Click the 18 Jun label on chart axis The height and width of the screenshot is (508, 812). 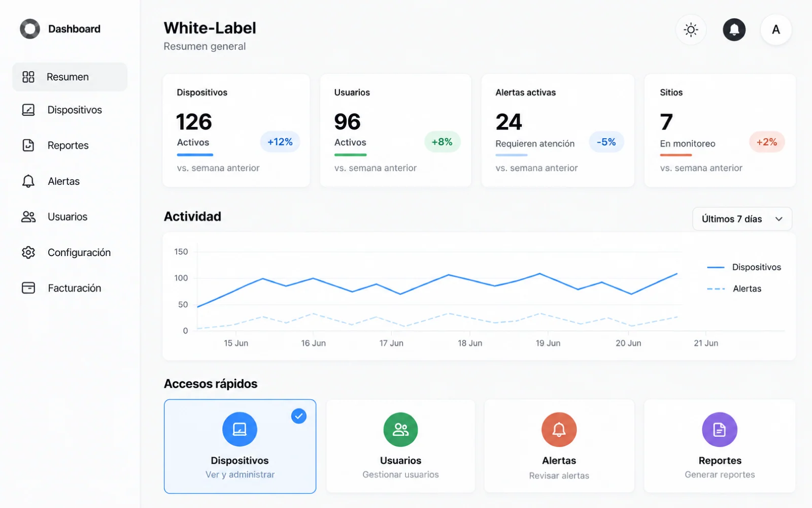point(470,343)
